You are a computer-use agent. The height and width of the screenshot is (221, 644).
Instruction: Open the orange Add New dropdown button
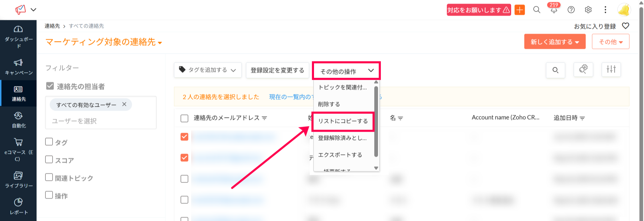[555, 42]
